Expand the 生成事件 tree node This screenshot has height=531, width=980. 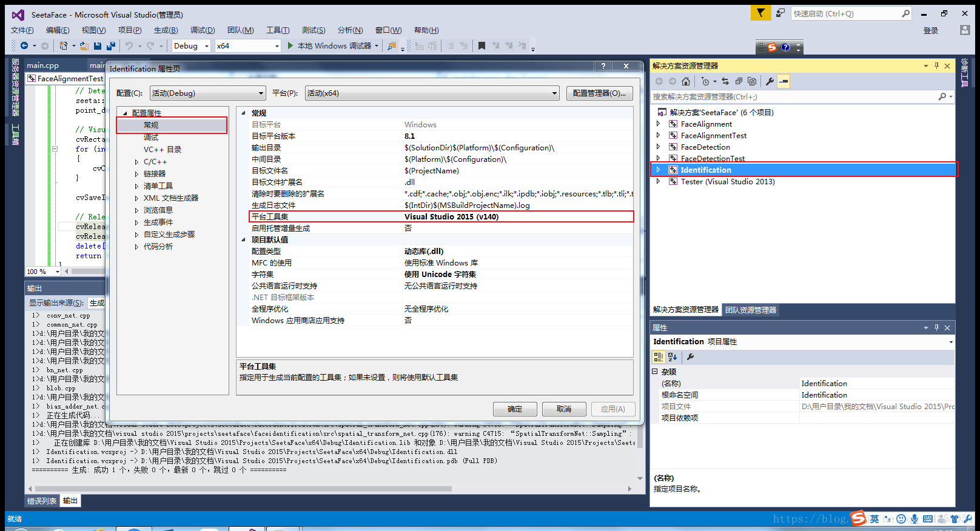point(136,222)
